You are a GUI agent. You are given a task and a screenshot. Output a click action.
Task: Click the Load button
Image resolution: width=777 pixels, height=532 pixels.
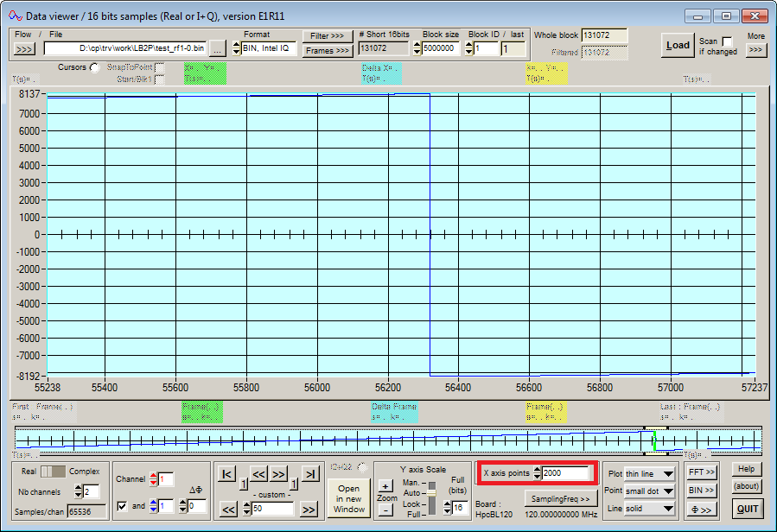click(x=678, y=45)
